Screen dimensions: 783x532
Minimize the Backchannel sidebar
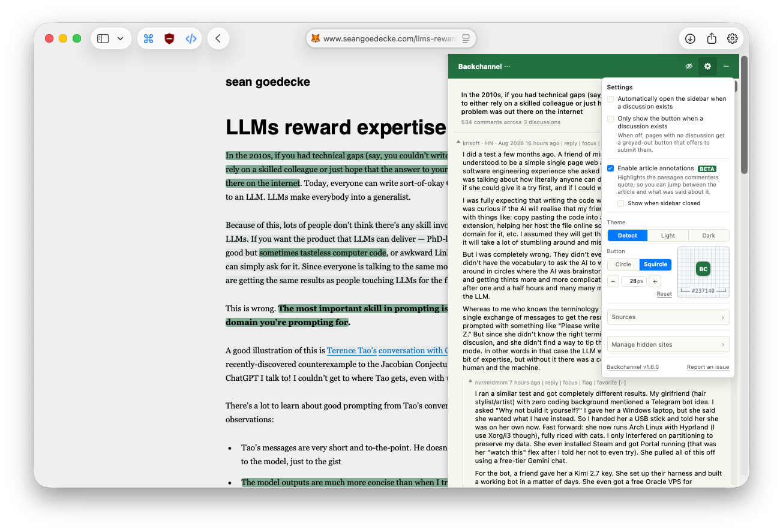pyautogui.click(x=726, y=67)
